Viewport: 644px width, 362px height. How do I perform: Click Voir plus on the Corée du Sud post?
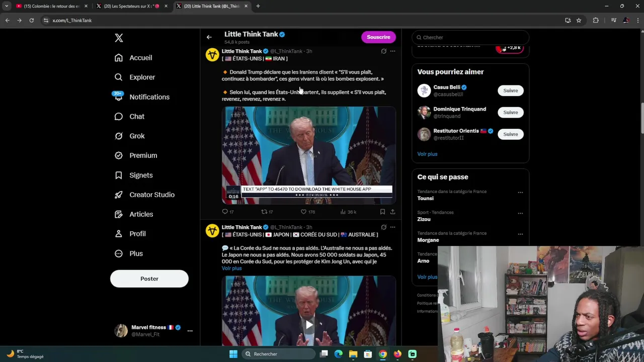pyautogui.click(x=231, y=268)
